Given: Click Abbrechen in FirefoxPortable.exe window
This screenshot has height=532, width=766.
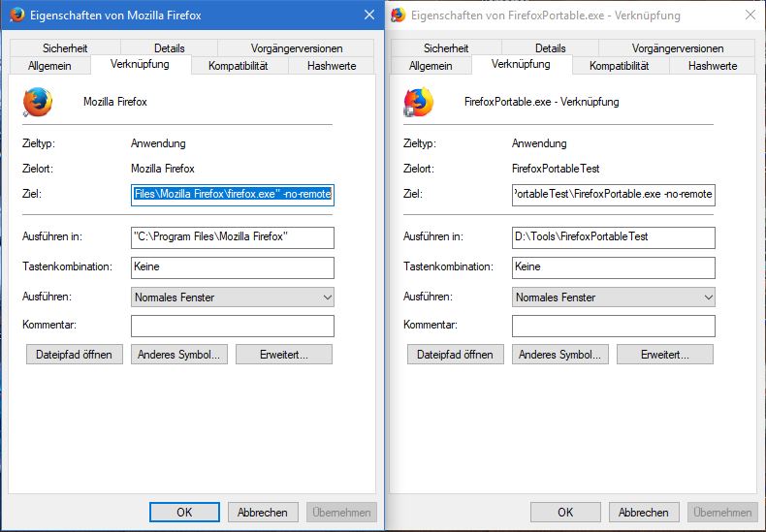Looking at the screenshot, I should 644,512.
